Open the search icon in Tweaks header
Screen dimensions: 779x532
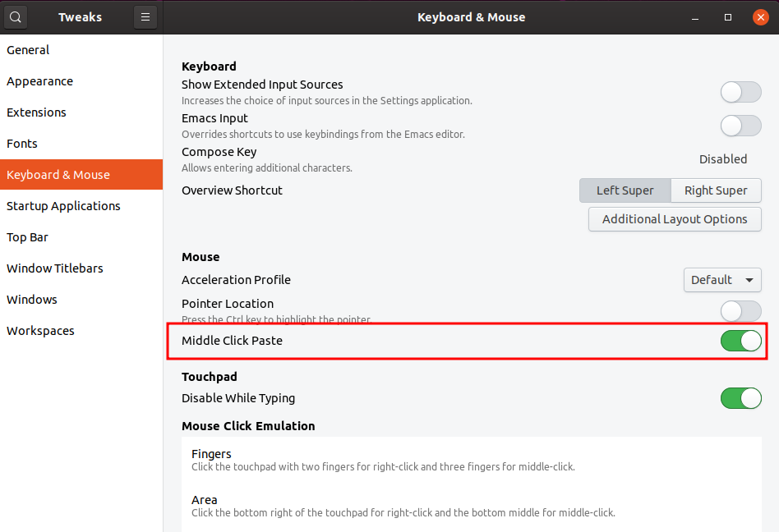[16, 17]
